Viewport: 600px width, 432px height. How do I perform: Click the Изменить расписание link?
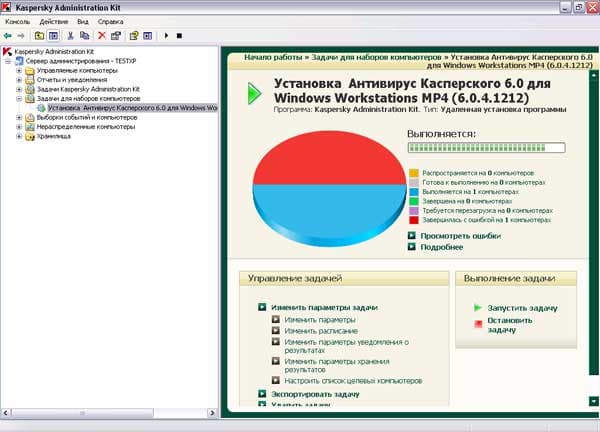click(321, 331)
